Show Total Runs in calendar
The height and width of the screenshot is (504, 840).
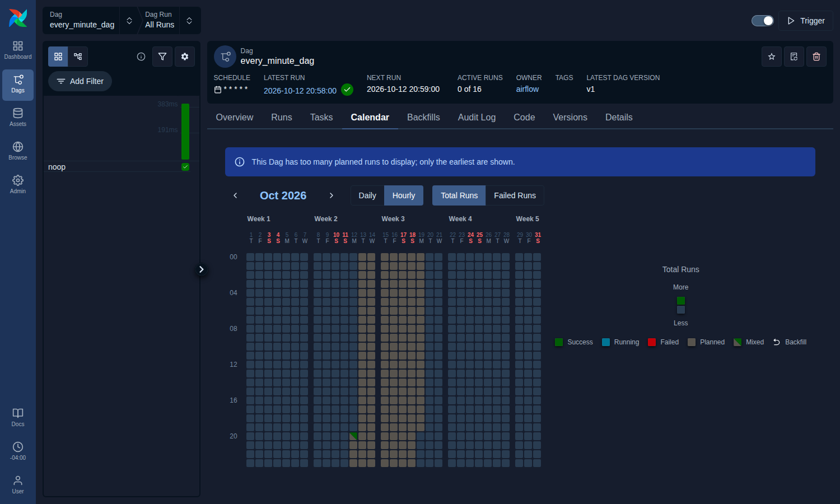point(459,195)
